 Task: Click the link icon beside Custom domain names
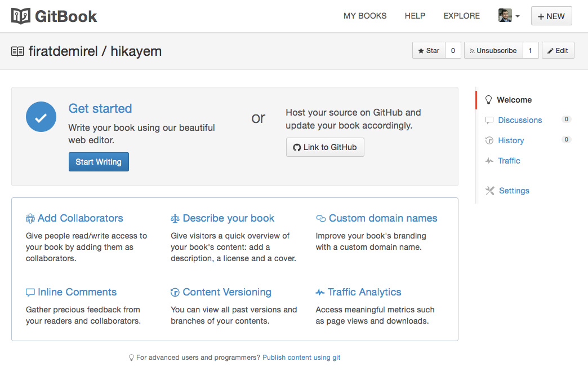[x=320, y=218]
